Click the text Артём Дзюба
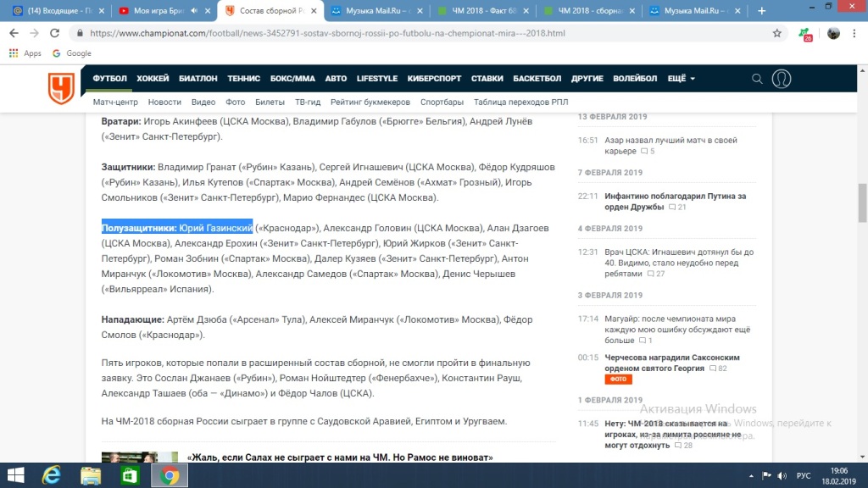Screen dimensions: 868x488 (x=197, y=319)
